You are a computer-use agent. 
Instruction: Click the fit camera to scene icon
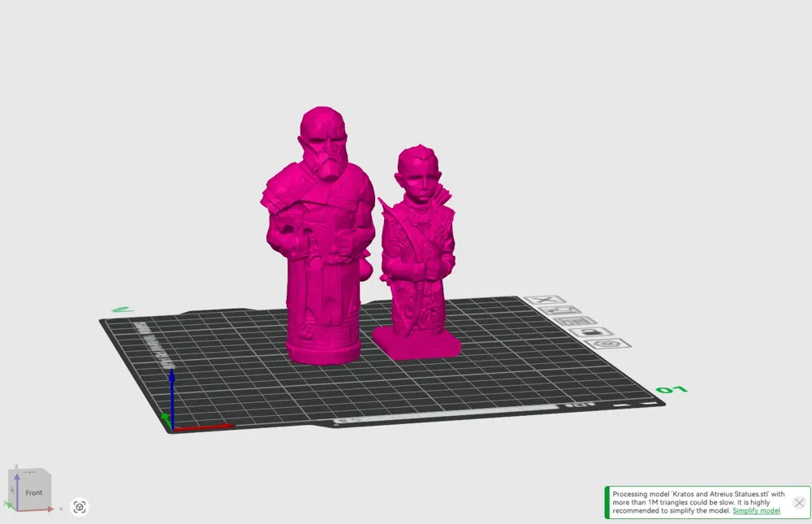(80, 506)
